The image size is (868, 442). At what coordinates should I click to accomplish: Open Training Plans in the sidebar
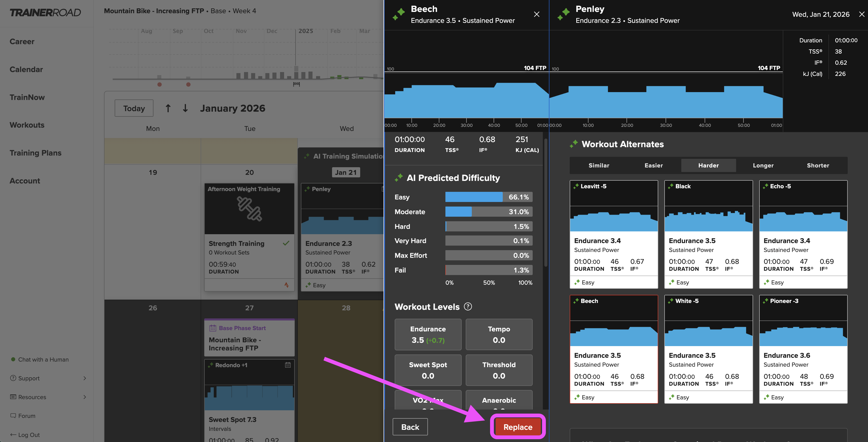click(35, 153)
